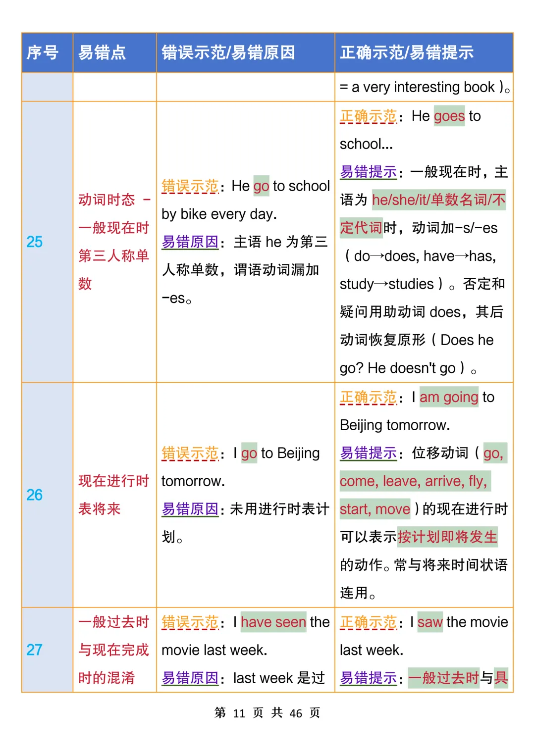Image resolution: width=535 pixels, height=756 pixels.
Task: Click 'by bike every day.'
Action: pyautogui.click(x=219, y=214)
